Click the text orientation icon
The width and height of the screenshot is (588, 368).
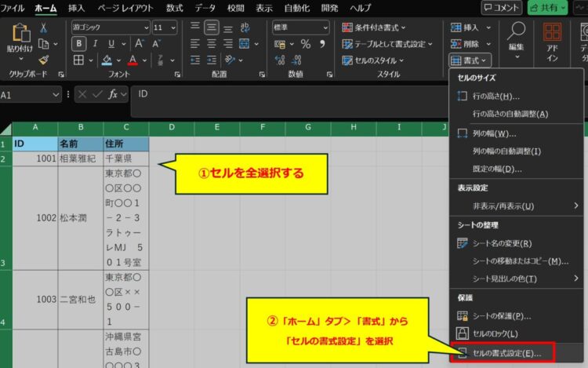[x=230, y=60]
